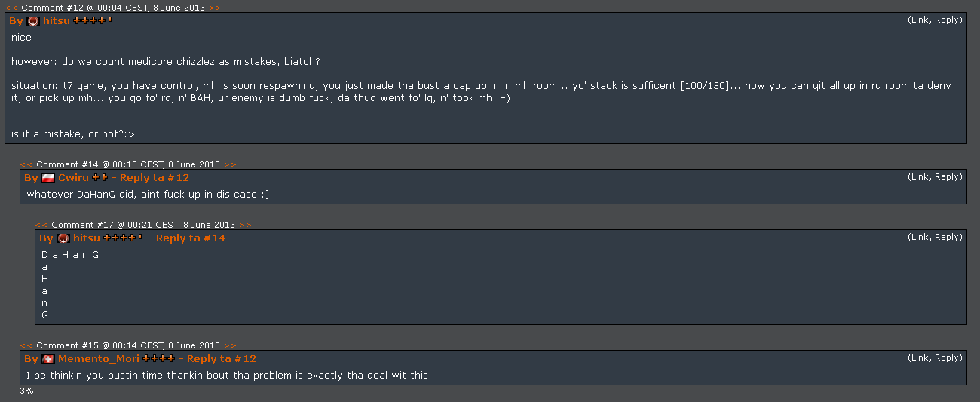Click the rating stars next to Memento_Mori
This screenshot has width=980, height=402.
(x=158, y=358)
